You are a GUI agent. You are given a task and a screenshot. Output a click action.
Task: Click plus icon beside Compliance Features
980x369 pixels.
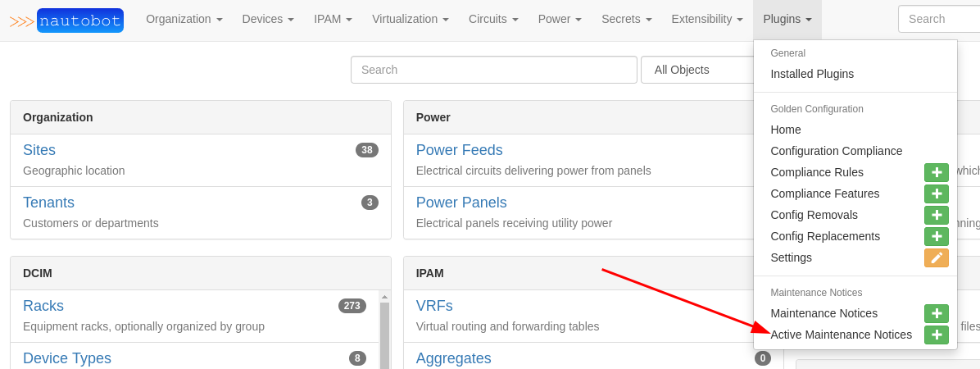tap(936, 194)
